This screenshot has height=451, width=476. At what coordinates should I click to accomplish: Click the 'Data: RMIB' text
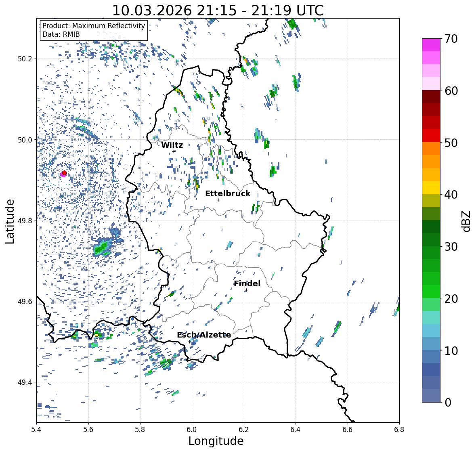click(x=61, y=34)
